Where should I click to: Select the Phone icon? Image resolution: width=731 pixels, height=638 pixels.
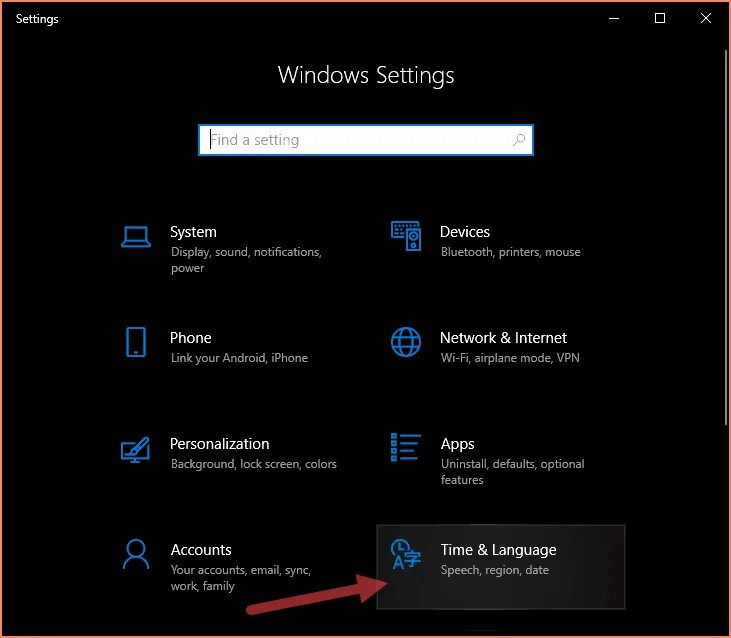[x=136, y=342]
